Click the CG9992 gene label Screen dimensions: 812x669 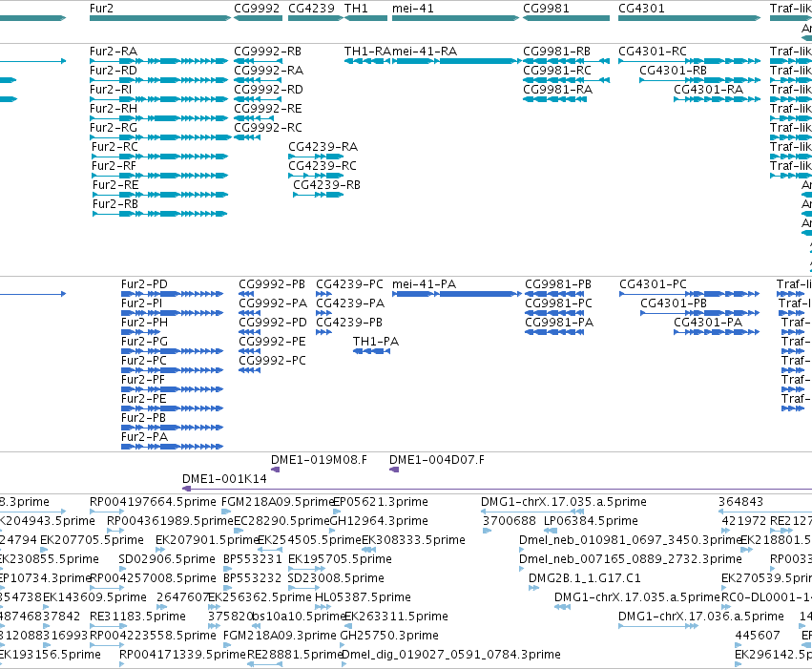pos(257,9)
